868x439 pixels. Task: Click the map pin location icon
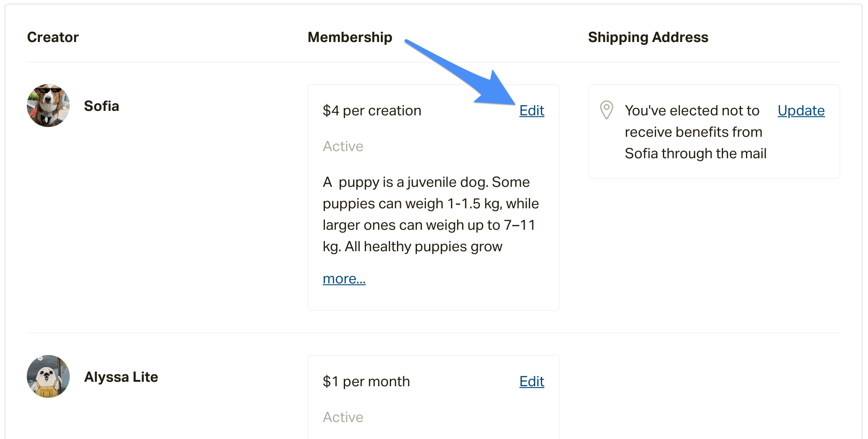point(606,110)
